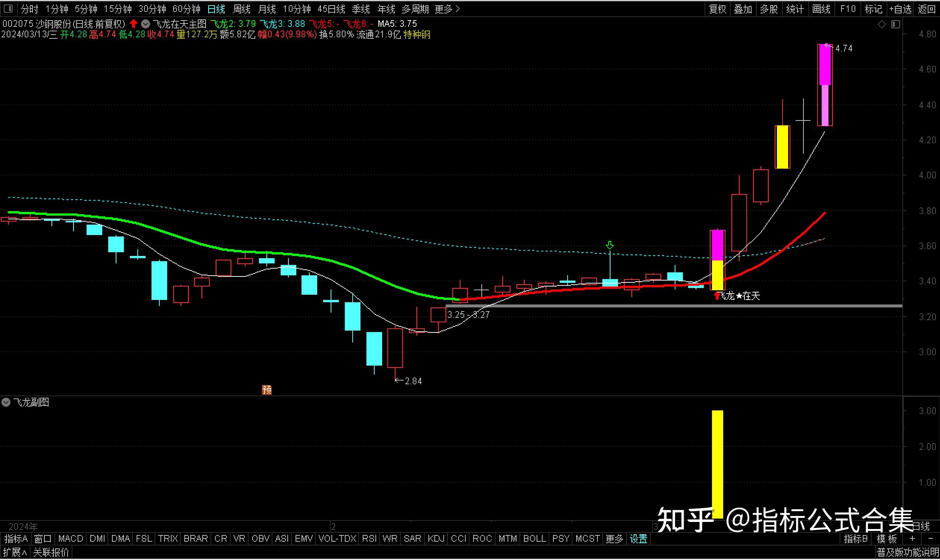Click the yellow bar in 飞龙副图
The image size is (940, 560).
(717, 464)
